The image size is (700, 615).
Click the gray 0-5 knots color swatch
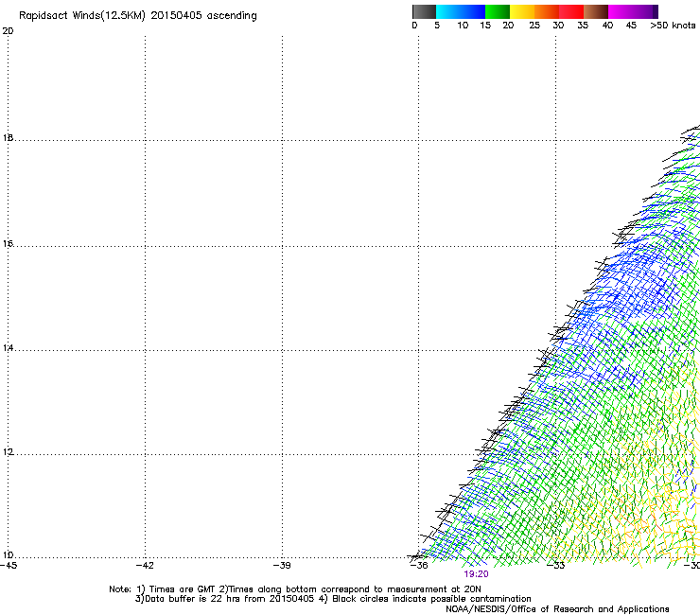point(424,11)
